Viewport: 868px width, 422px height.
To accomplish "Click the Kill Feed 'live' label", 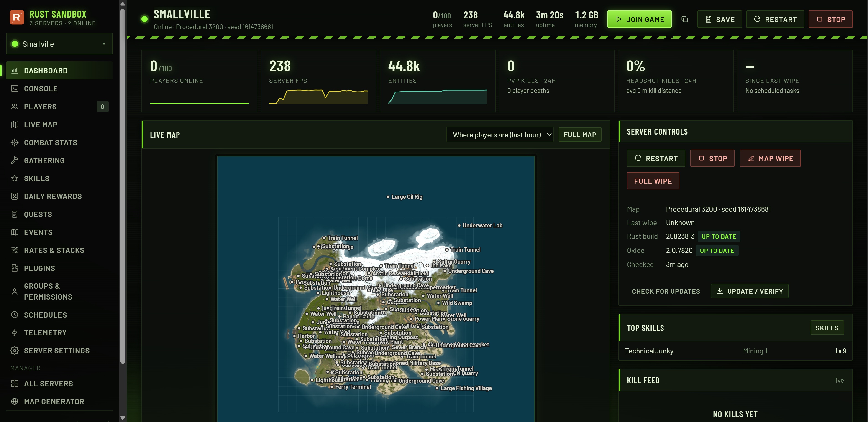I will (839, 380).
